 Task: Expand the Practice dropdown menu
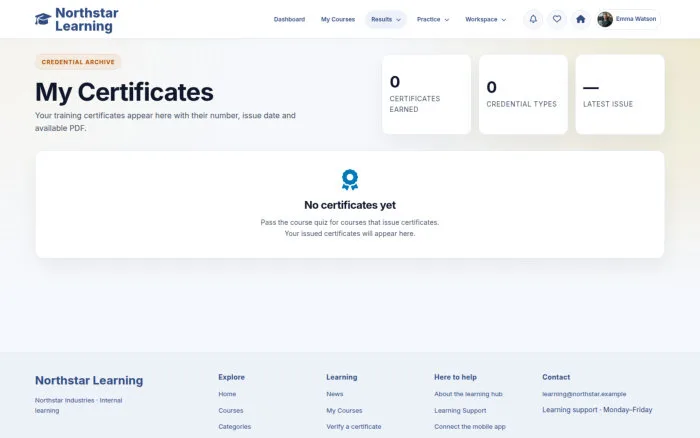433,19
